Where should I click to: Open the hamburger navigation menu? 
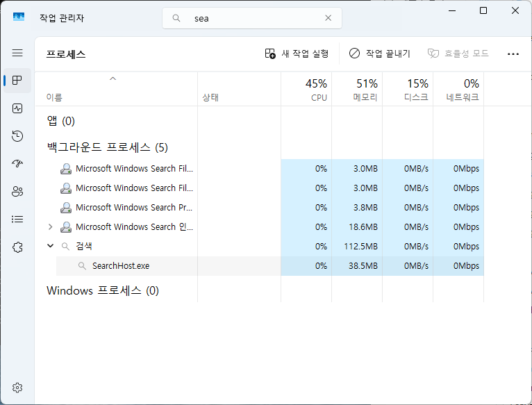tap(17, 53)
